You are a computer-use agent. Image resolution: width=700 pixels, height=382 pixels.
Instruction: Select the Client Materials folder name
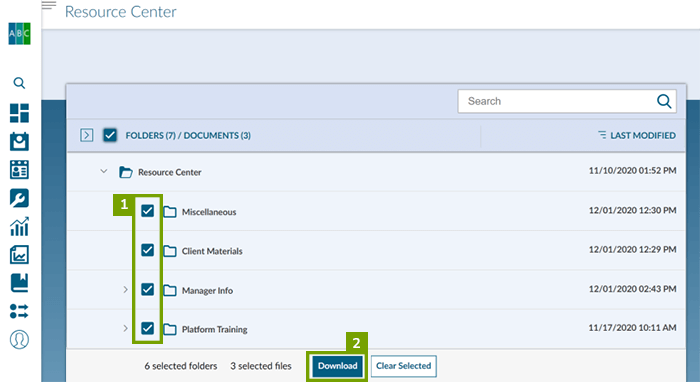pyautogui.click(x=212, y=251)
